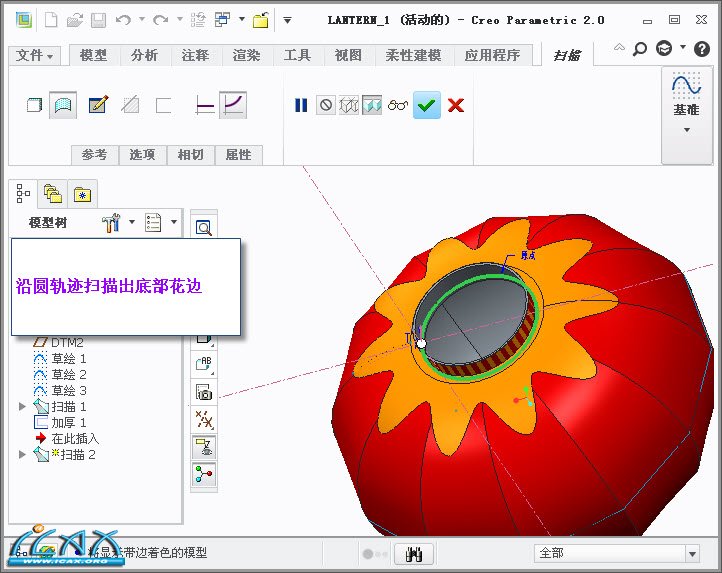Click the New file icon
The height and width of the screenshot is (573, 722).
coord(51,20)
